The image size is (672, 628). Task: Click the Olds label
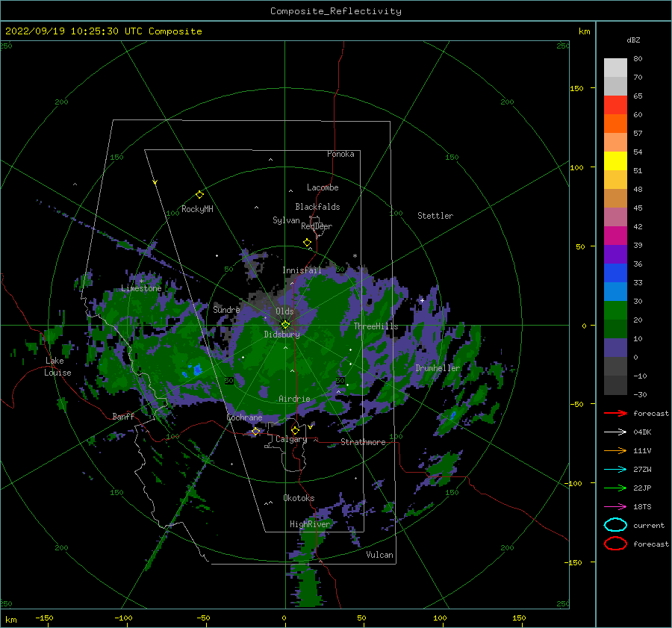[x=284, y=311]
